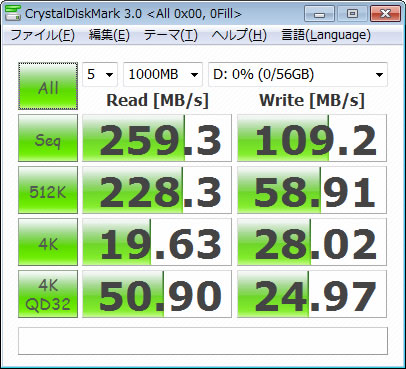Open the 言語(Language) menu
The image size is (406, 369).
(x=326, y=35)
